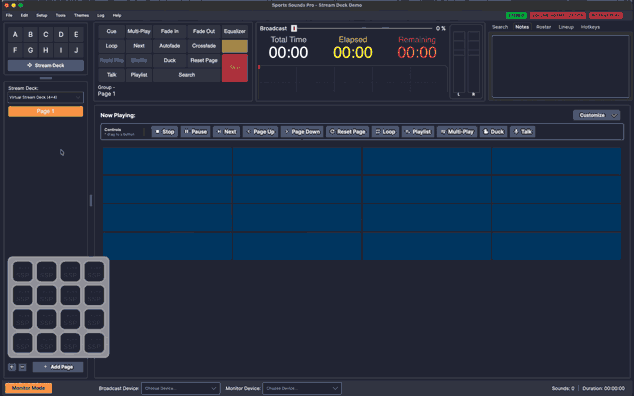634x396 pixels.
Task: Open the Themes menu
Action: pos(81,15)
